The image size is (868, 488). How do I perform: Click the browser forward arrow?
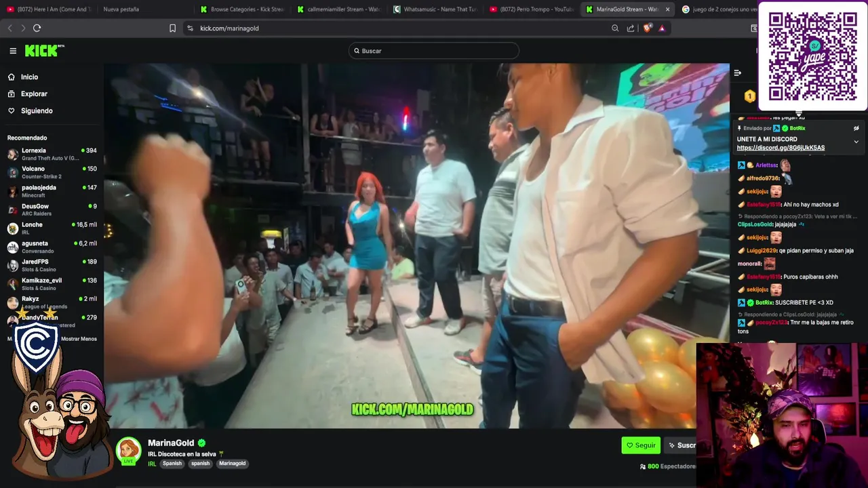click(22, 28)
